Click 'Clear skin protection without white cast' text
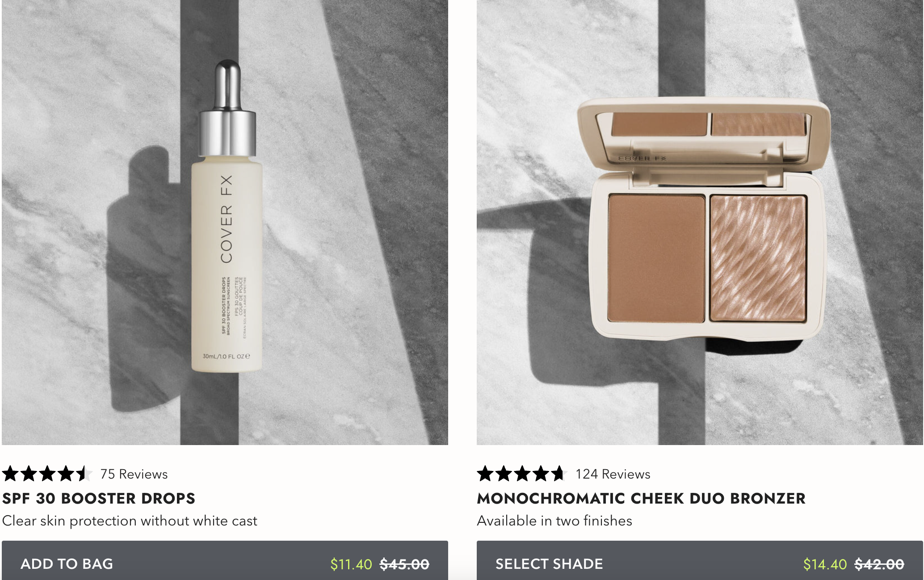This screenshot has height=580, width=924. 130,521
